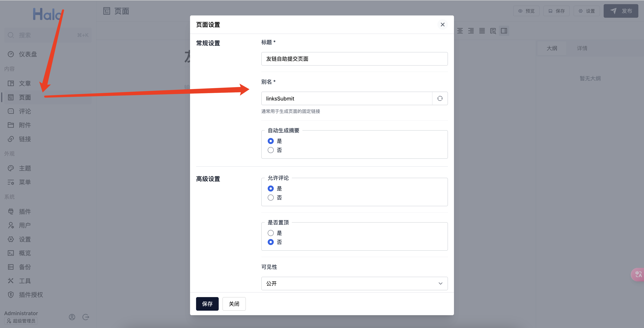Image resolution: width=644 pixels, height=328 pixels.
Task: Click the sidebar 搜索 search box
Action: pyautogui.click(x=48, y=35)
